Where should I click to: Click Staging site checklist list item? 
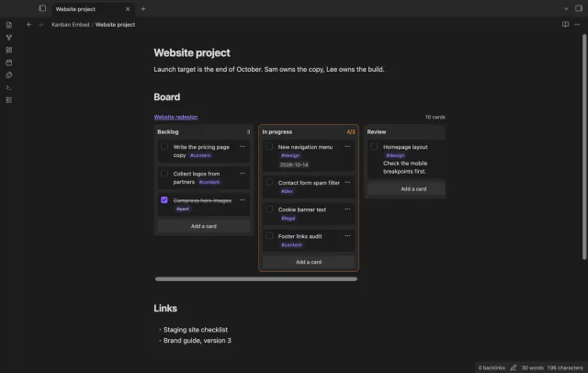[x=196, y=330]
